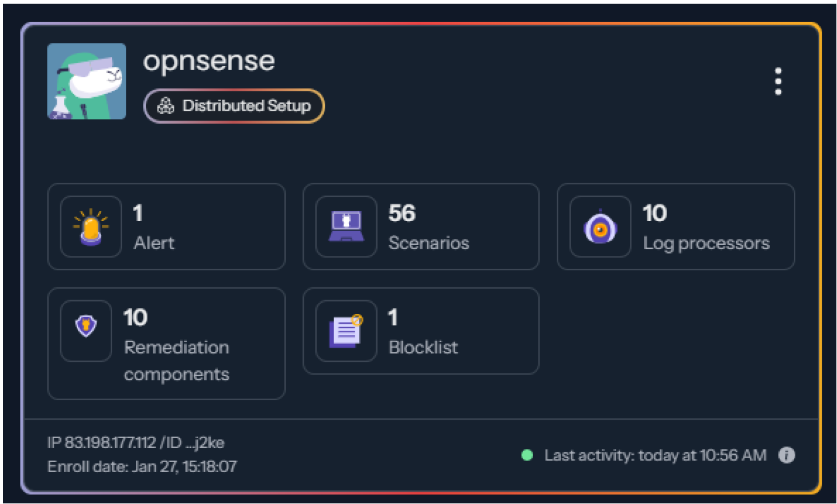Open the 10 Log processors card
The height and width of the screenshot is (504, 837).
676,226
